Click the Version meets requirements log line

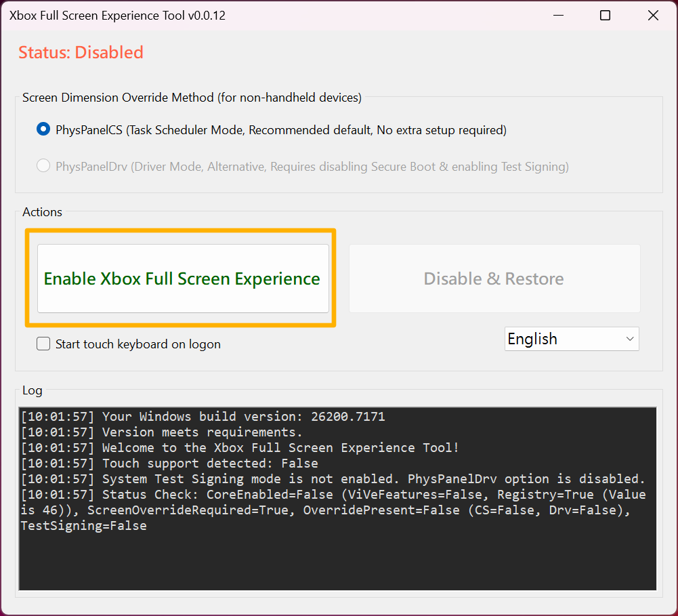click(x=163, y=432)
